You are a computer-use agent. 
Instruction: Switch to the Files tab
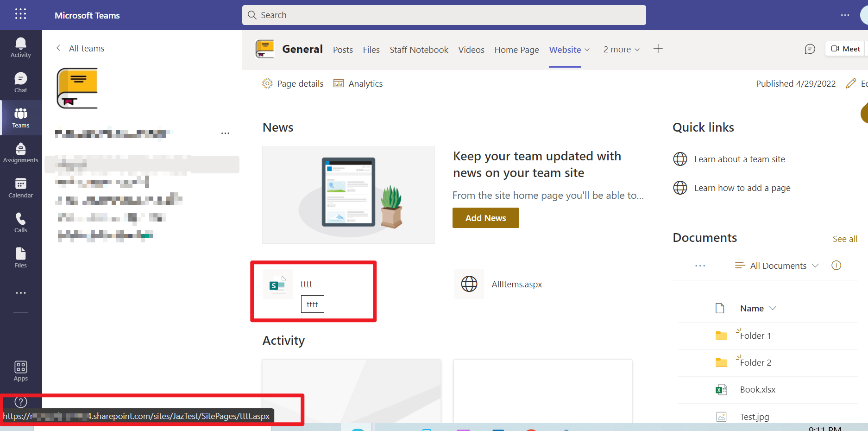[371, 50]
